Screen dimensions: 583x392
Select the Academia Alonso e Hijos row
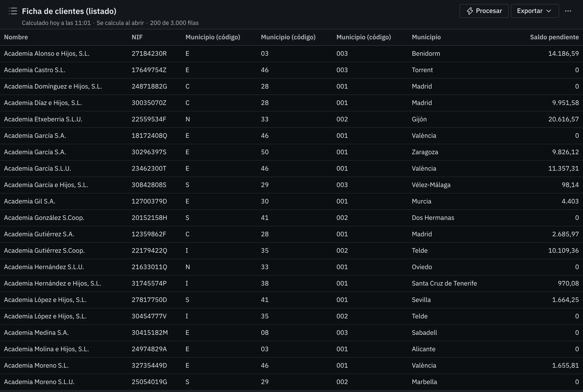[291, 53]
